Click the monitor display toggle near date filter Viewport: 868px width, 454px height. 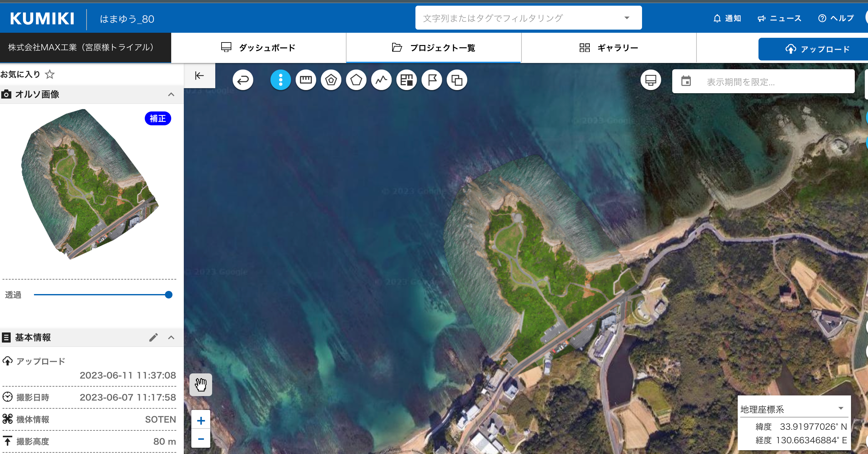[650, 80]
